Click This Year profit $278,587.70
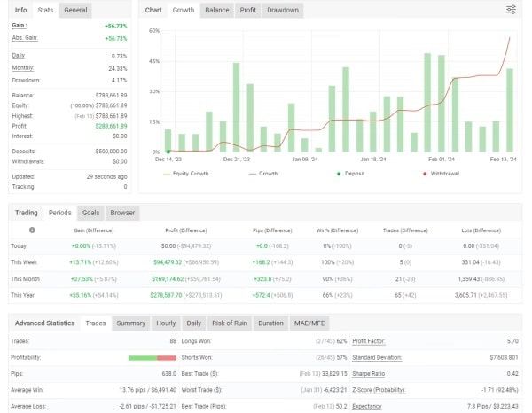 tap(166, 295)
